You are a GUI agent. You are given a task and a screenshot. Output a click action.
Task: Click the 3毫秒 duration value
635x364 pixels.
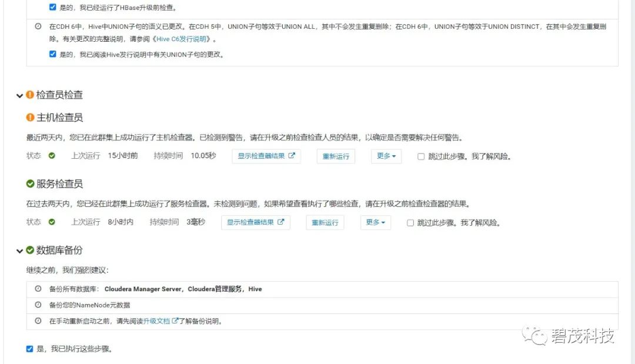coord(196,222)
